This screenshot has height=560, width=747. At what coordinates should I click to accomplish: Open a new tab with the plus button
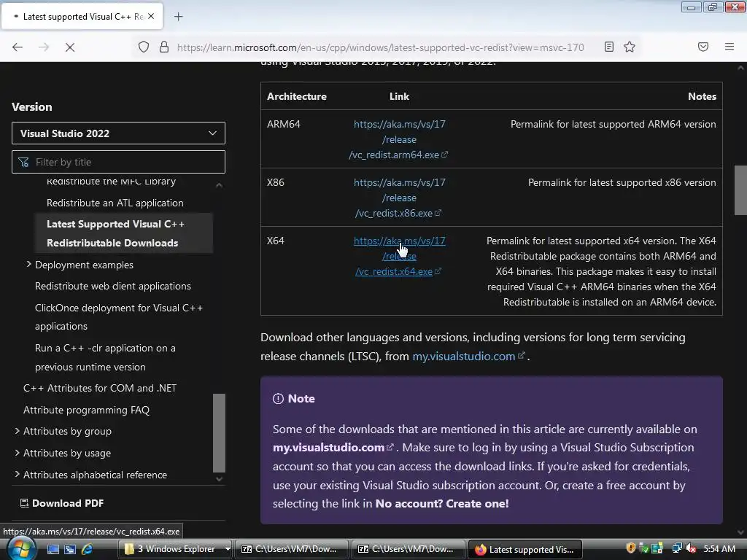tap(178, 17)
